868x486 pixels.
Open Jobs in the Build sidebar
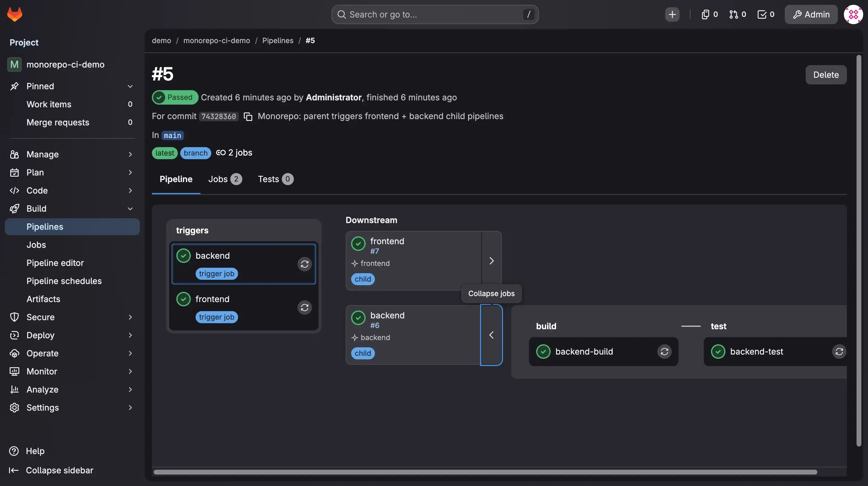click(72, 245)
